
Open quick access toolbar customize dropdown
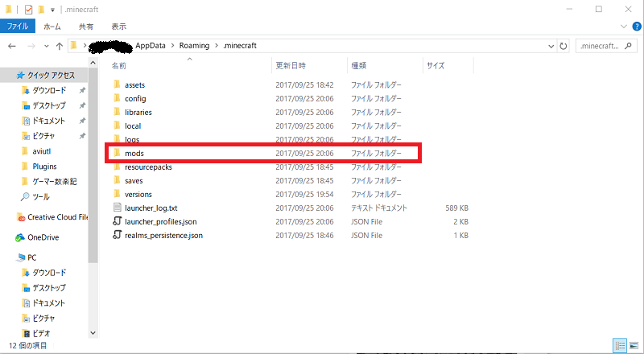(x=52, y=10)
